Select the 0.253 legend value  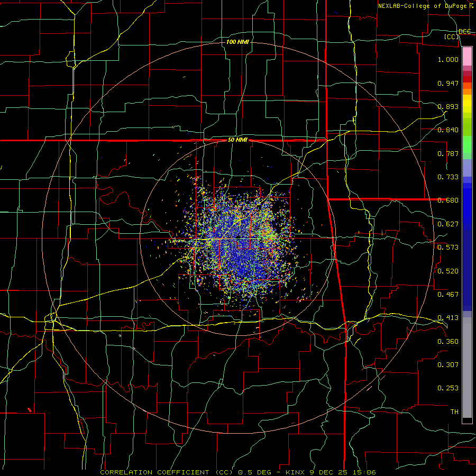click(448, 388)
